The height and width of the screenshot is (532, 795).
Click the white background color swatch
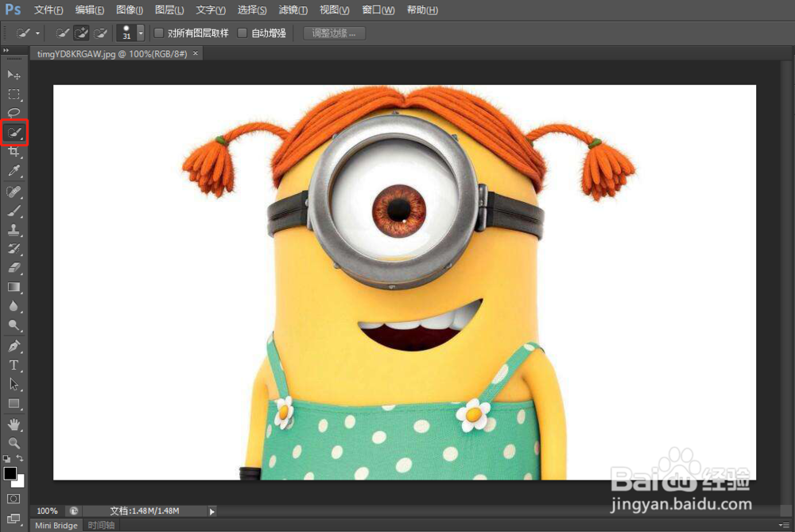[19, 483]
